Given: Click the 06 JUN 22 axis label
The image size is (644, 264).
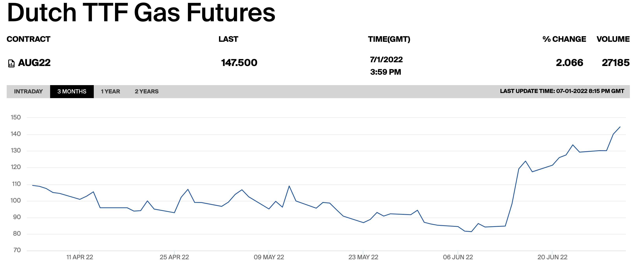Looking at the screenshot, I should tap(458, 257).
